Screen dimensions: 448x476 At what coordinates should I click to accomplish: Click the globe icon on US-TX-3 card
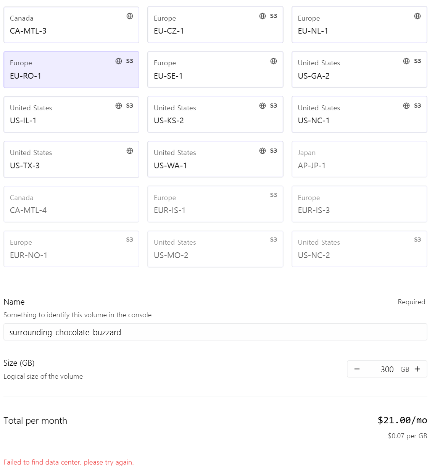(130, 151)
